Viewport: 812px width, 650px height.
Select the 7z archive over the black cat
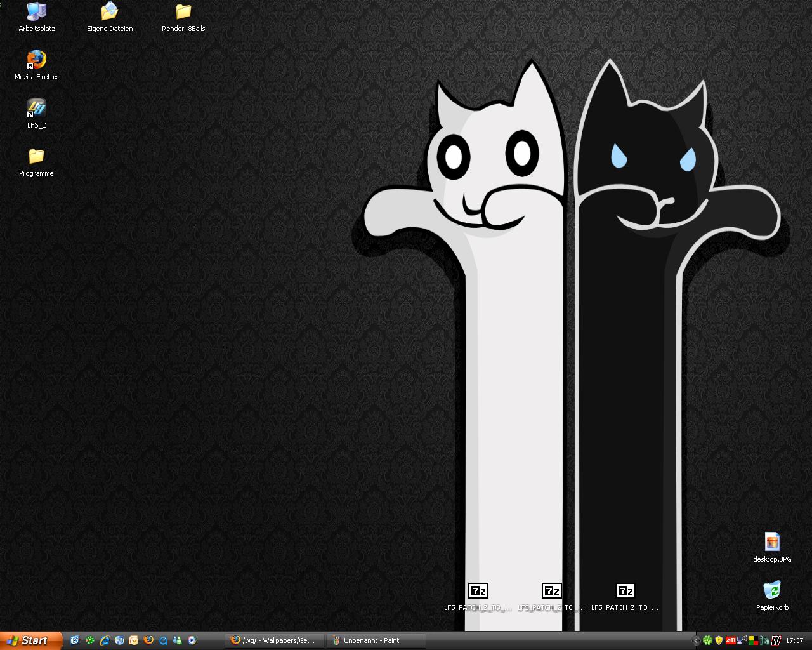coord(625,597)
